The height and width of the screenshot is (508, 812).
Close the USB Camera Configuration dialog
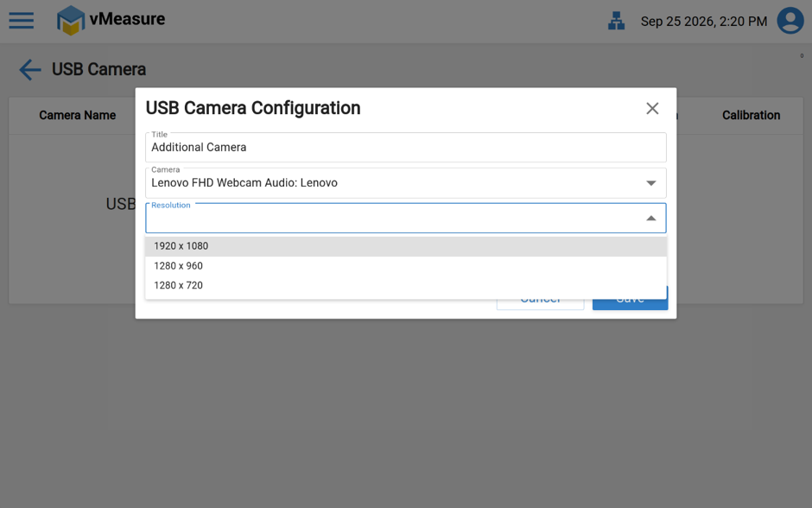(652, 108)
